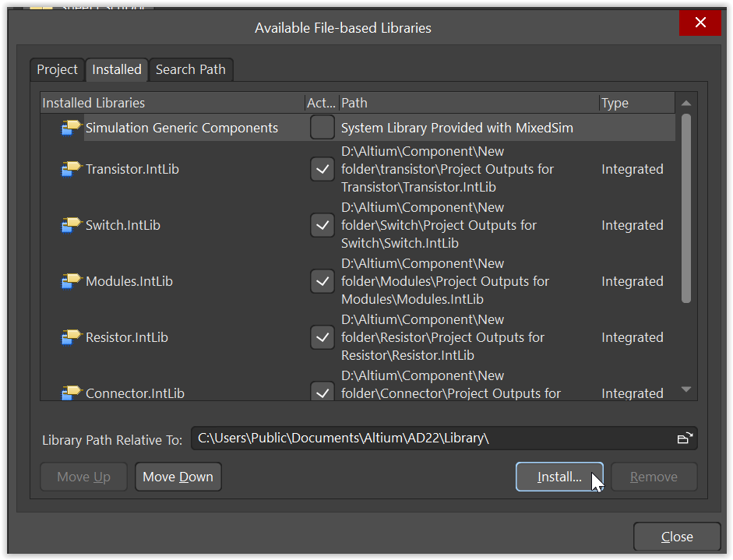
Task: Toggle the Connector.IntLib activated checkbox
Action: click(x=322, y=391)
